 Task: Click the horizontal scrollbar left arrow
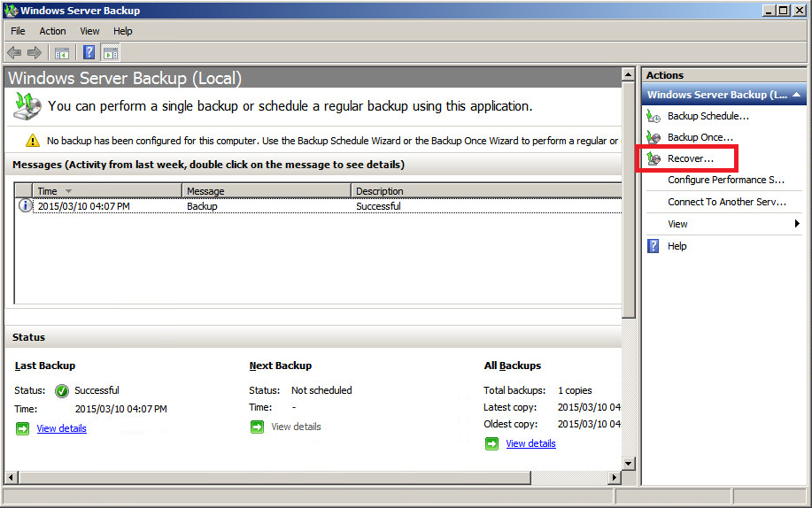click(12, 477)
